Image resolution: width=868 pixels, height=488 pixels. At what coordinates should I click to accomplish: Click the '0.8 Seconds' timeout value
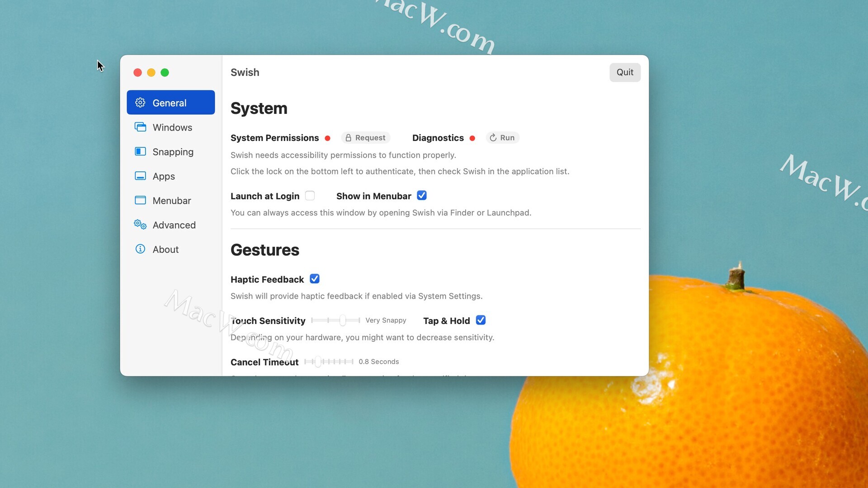tap(379, 361)
